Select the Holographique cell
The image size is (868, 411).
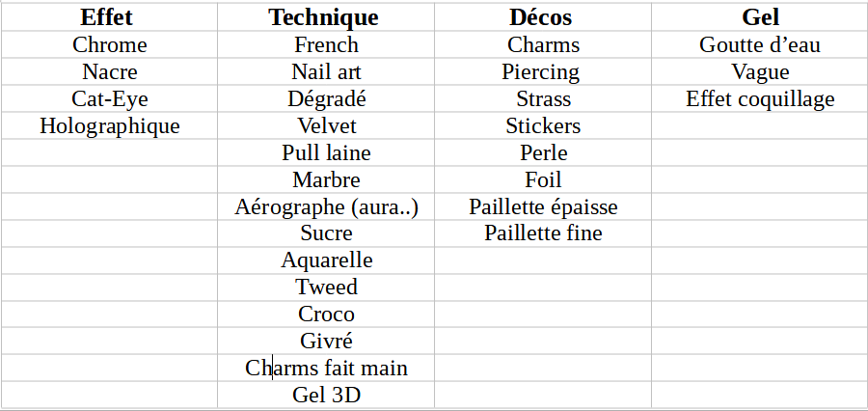pyautogui.click(x=110, y=126)
